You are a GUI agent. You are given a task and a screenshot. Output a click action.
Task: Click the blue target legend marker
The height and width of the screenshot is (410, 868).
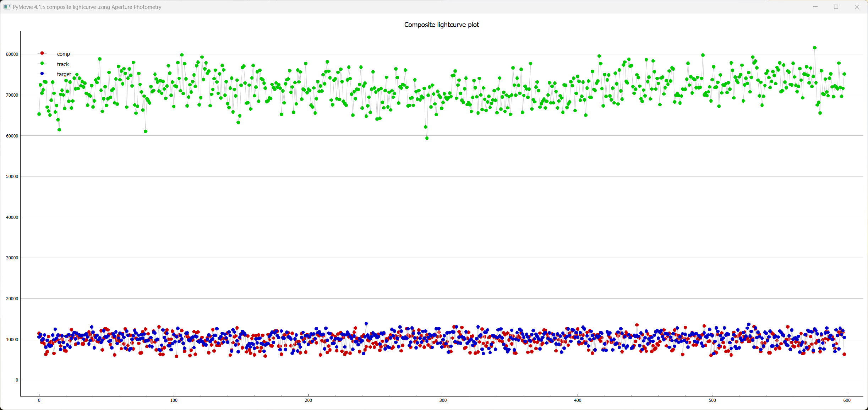[x=42, y=74]
